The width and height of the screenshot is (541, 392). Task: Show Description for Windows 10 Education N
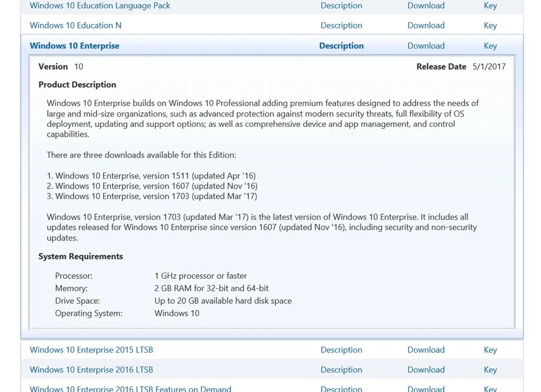click(x=341, y=25)
